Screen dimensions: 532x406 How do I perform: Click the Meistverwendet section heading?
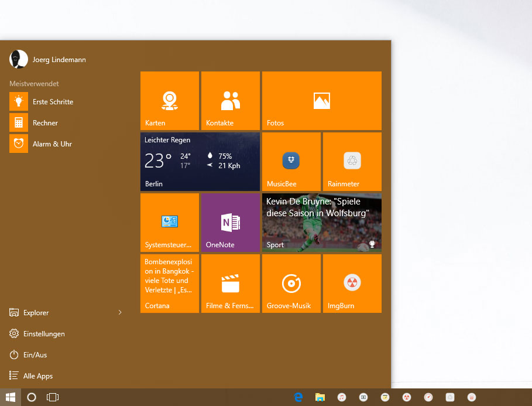[x=34, y=84]
